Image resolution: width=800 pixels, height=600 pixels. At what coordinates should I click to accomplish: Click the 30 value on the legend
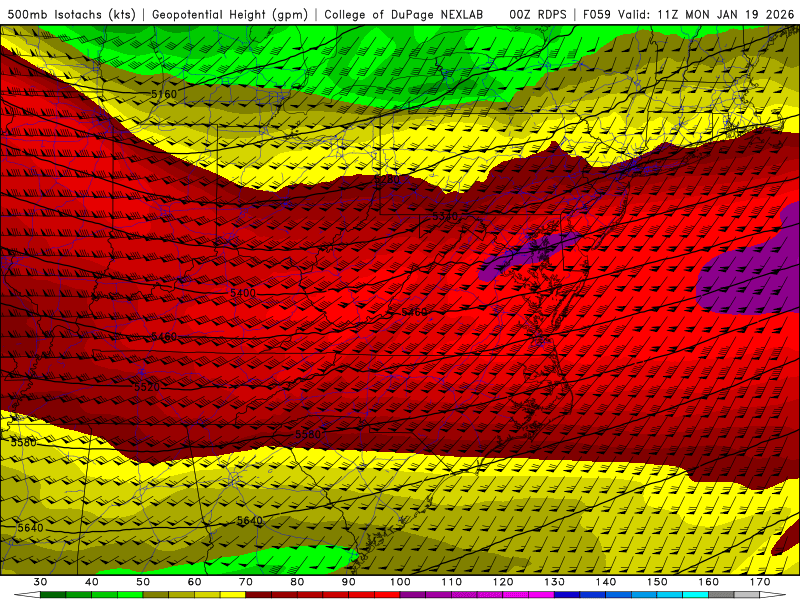(x=40, y=582)
